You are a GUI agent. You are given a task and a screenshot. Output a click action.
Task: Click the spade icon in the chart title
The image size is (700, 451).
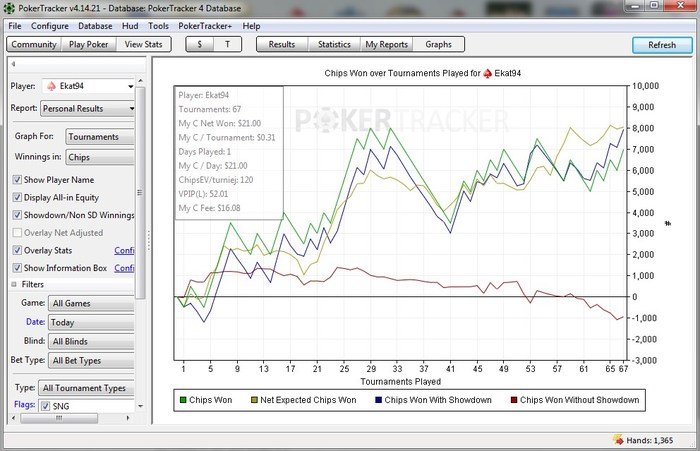[x=488, y=73]
